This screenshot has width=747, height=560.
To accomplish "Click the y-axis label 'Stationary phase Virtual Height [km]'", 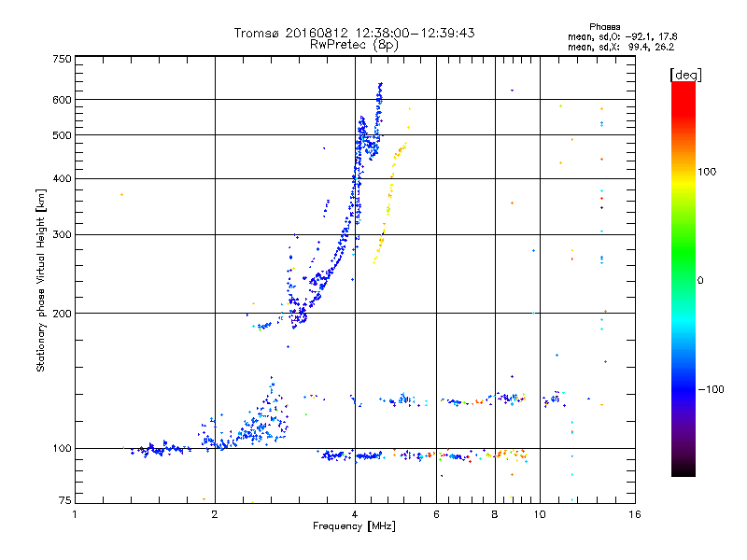I will [40, 280].
